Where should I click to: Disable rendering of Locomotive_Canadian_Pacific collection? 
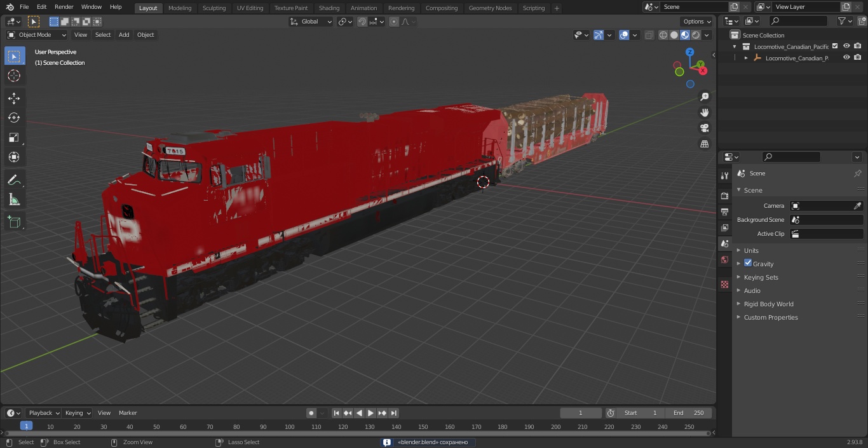[857, 46]
